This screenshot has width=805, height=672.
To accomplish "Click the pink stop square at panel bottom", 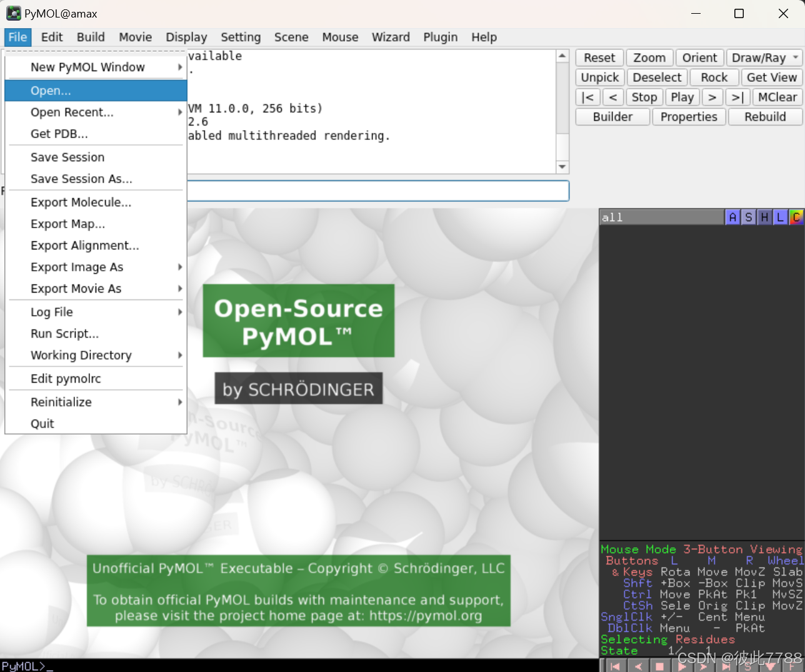I will coord(659,666).
